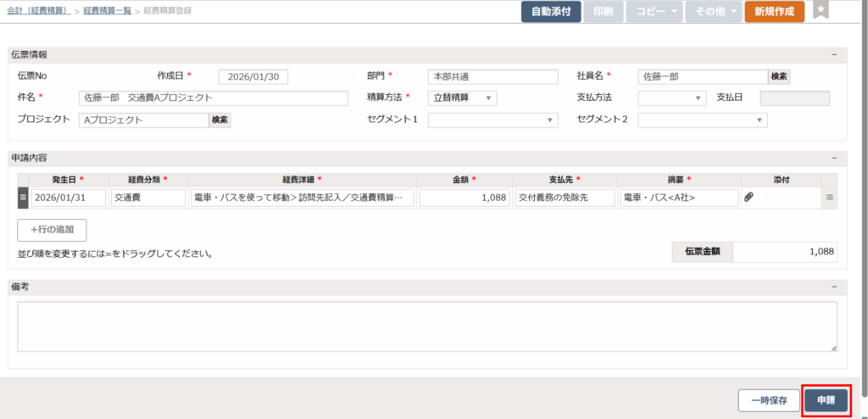868x419 pixels.
Task: Click into the 備考 text area
Action: 427,326
